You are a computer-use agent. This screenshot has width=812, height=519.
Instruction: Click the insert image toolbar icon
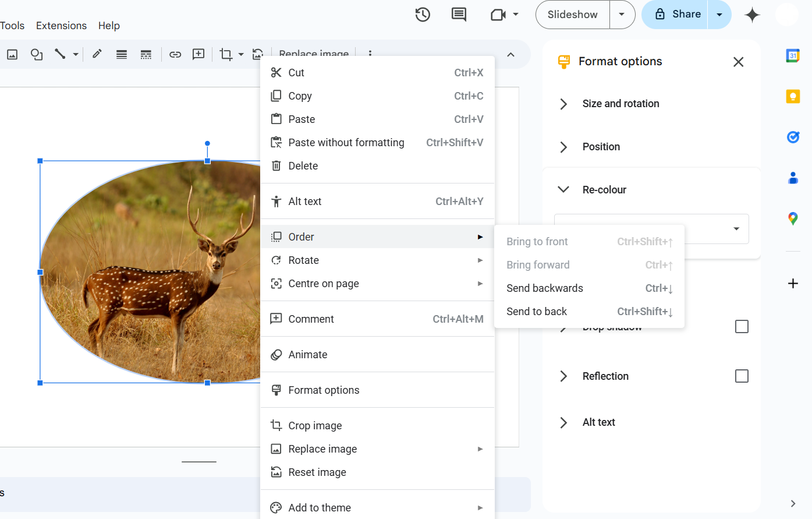pyautogui.click(x=12, y=54)
